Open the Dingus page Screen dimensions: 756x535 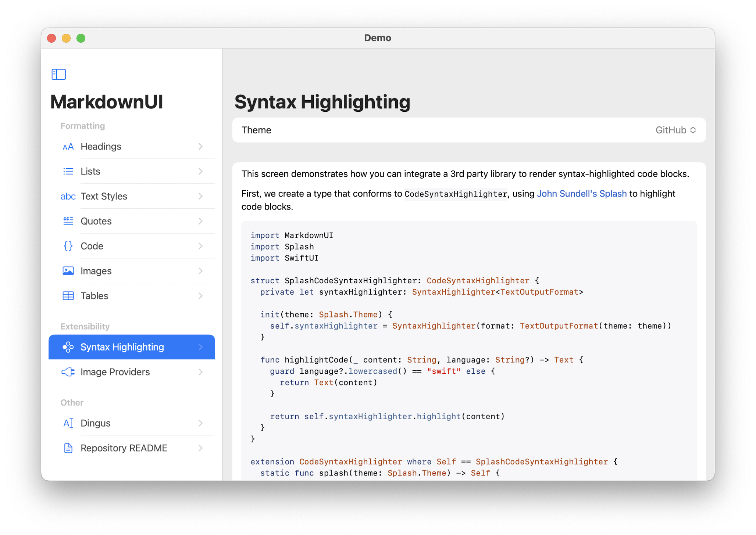pyautogui.click(x=95, y=423)
